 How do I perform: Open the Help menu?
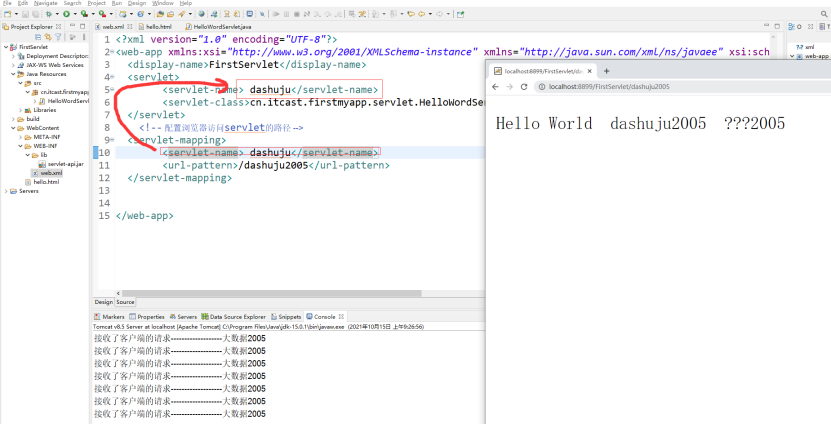pos(185,3)
